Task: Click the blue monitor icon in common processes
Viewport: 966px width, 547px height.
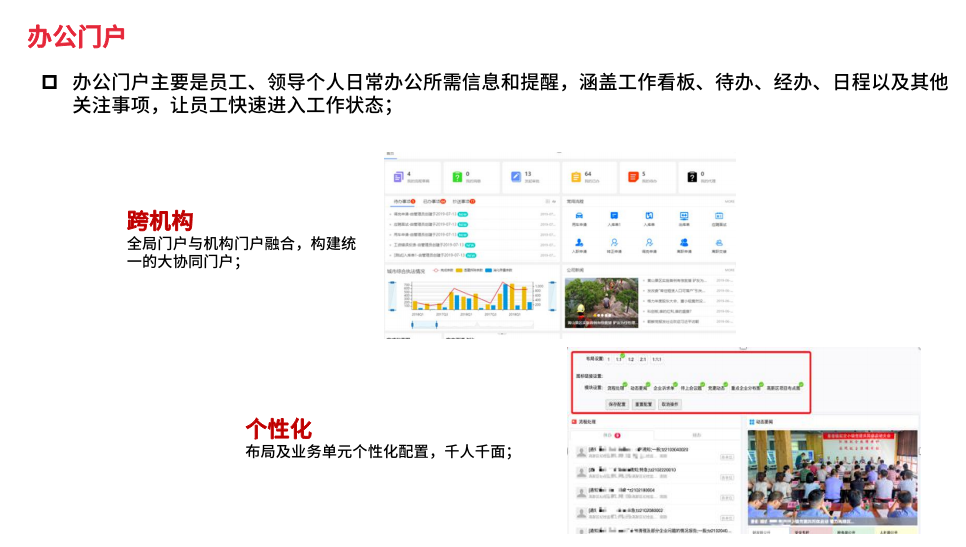Action: click(684, 216)
